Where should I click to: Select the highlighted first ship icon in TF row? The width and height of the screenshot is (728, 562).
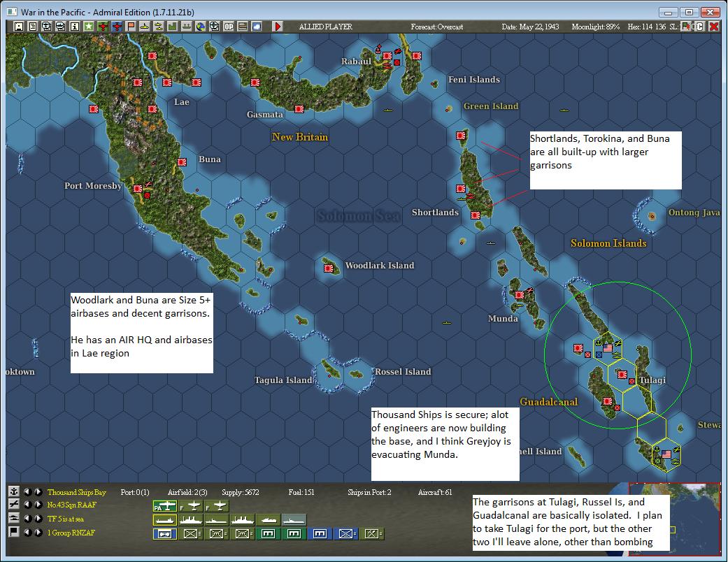pos(165,520)
